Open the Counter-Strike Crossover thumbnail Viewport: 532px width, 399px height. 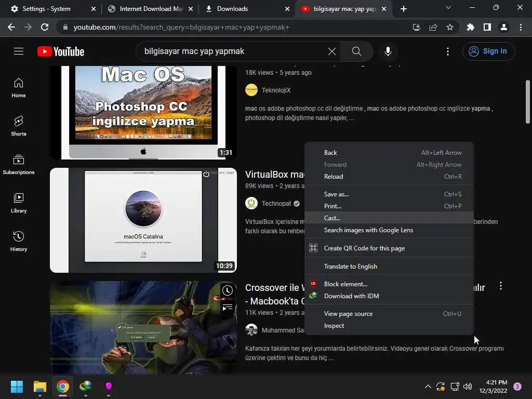143,327
